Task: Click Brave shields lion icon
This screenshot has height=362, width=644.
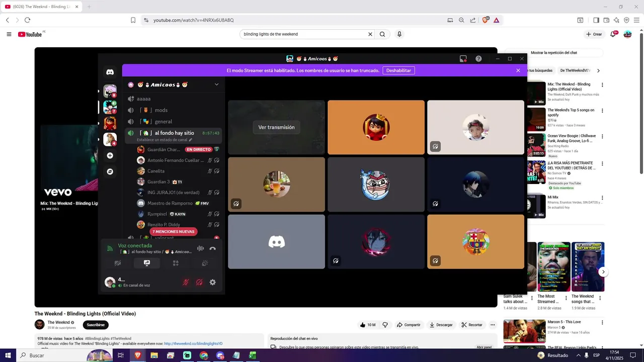Action: 486,20
